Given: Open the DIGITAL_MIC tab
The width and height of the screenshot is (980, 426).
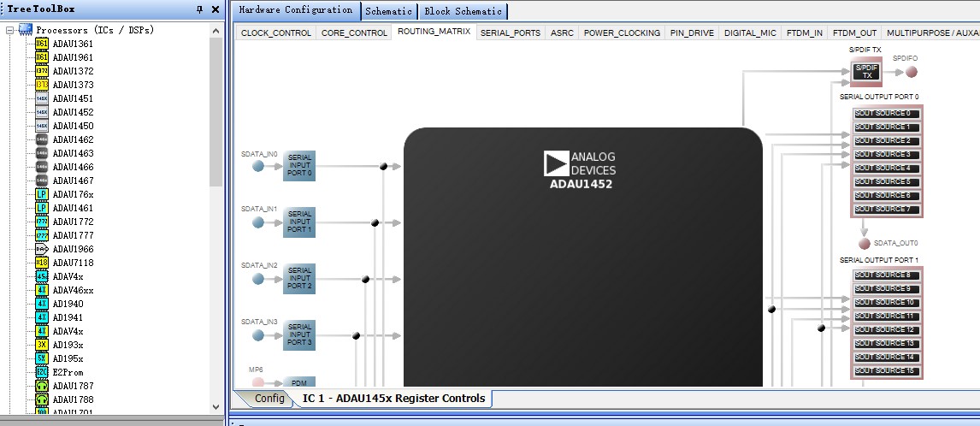Looking at the screenshot, I should pyautogui.click(x=750, y=33).
